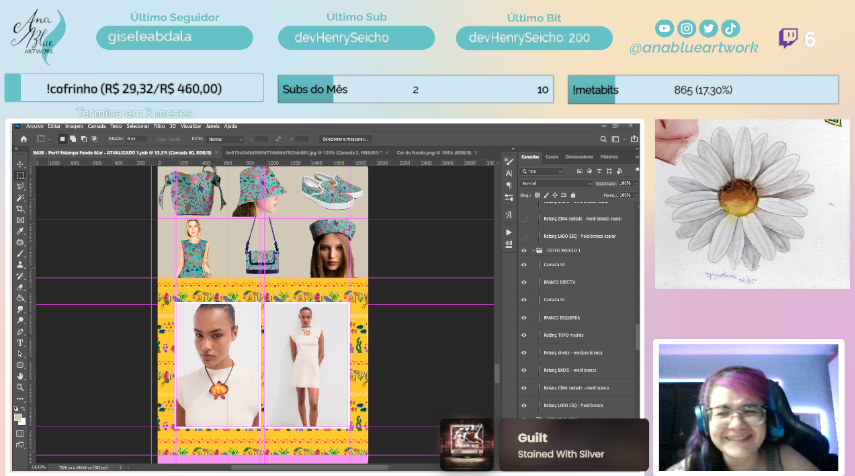The height and width of the screenshot is (476, 855).
Task: Activate the Eyedropper tool
Action: 20,231
